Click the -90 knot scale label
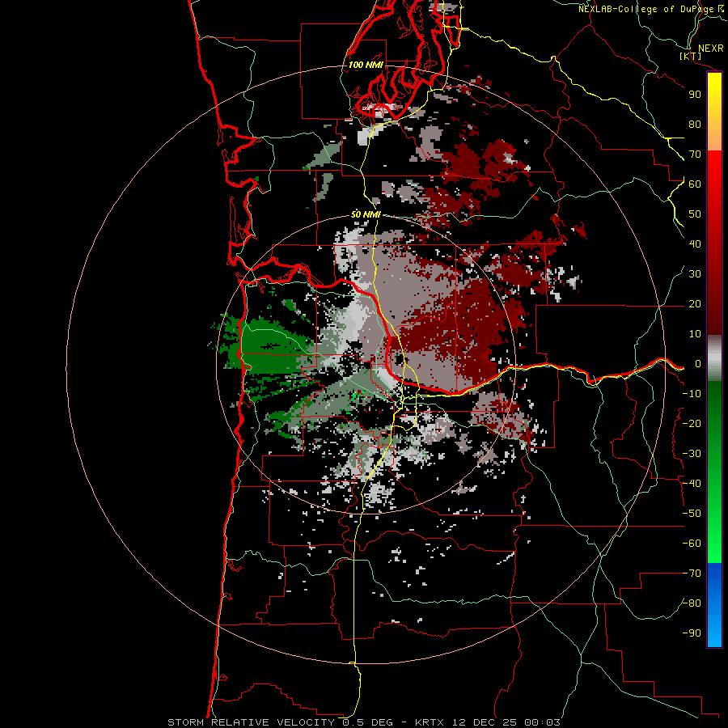 [x=692, y=633]
